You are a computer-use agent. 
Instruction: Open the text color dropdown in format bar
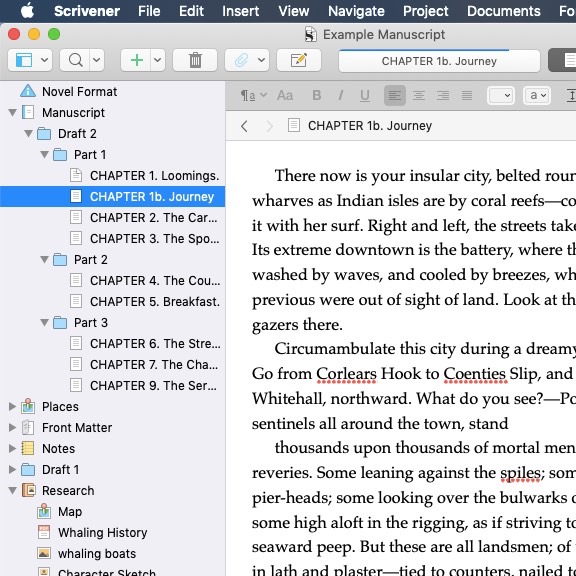pos(501,96)
